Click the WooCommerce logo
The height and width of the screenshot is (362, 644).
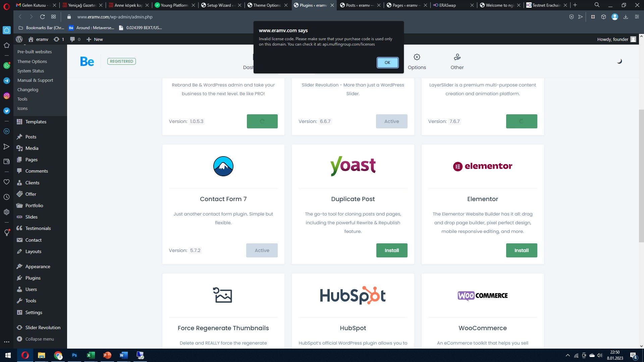pyautogui.click(x=483, y=296)
